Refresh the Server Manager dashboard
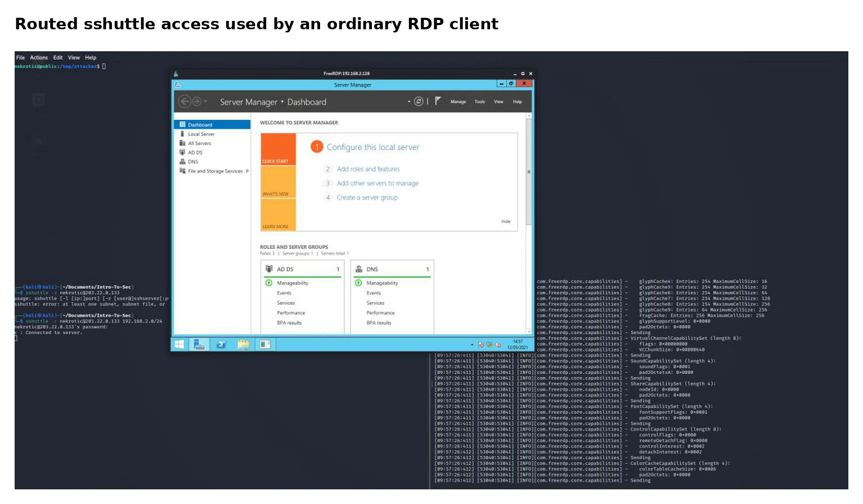The width and height of the screenshot is (863, 504). [x=418, y=101]
